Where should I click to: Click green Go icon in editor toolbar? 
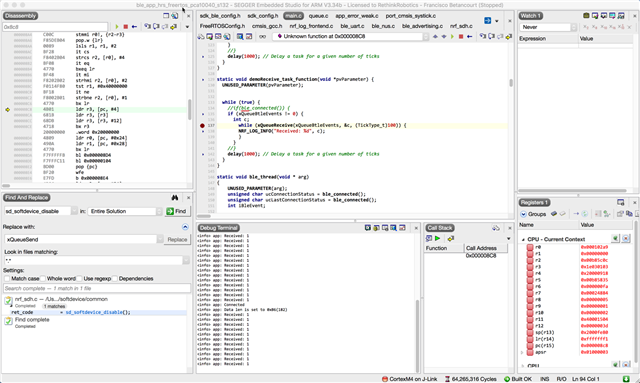pos(452,37)
